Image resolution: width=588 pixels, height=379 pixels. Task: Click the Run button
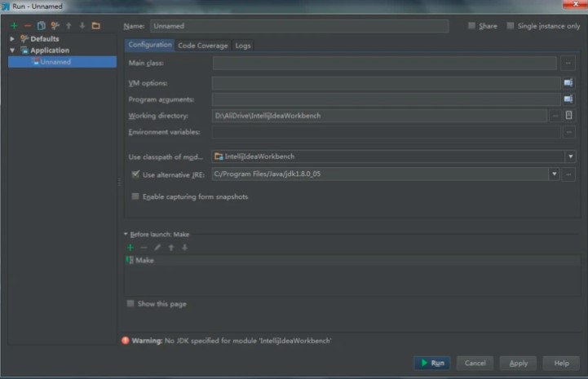click(431, 363)
